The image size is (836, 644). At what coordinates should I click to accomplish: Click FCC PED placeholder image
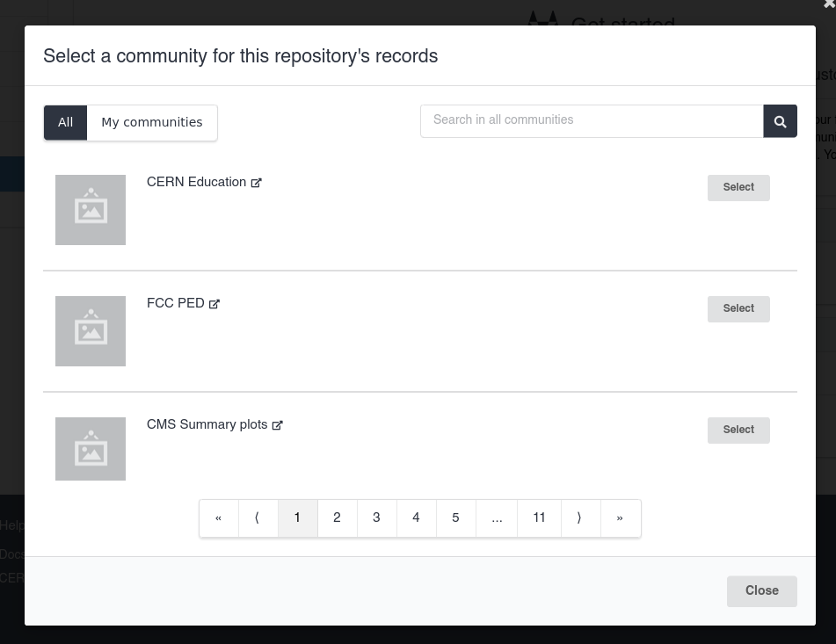point(91,331)
